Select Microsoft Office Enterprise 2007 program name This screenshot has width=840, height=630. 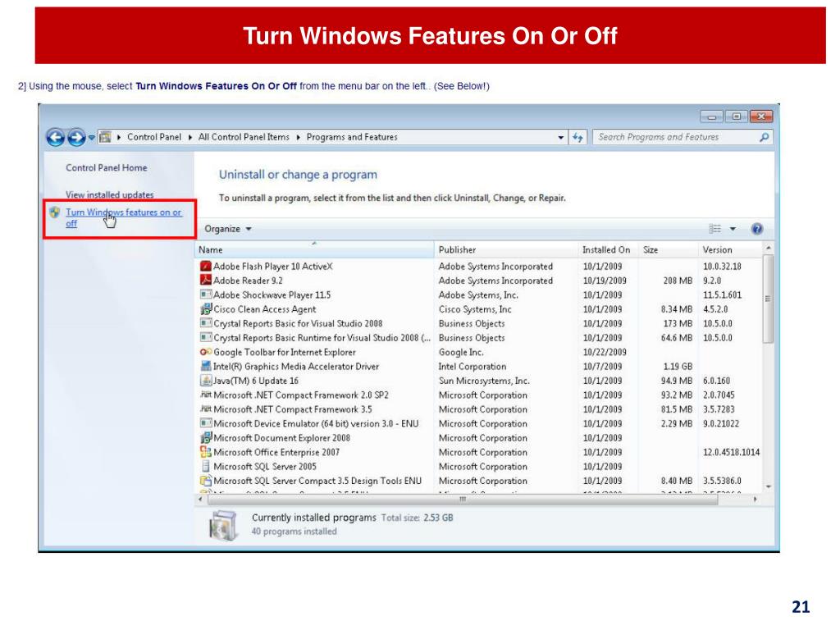point(276,452)
